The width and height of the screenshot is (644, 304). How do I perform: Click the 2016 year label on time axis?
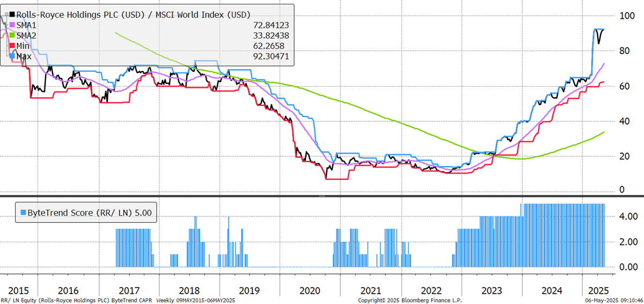pos(69,290)
